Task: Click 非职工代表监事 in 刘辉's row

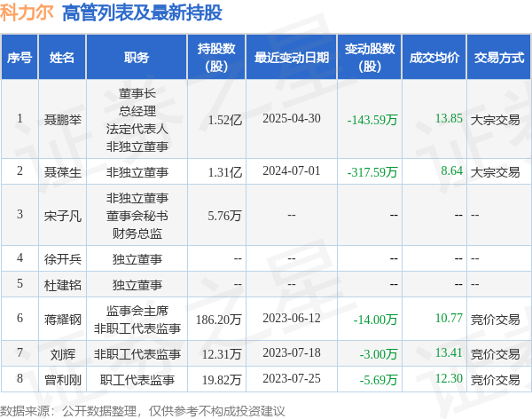Action: (x=137, y=354)
